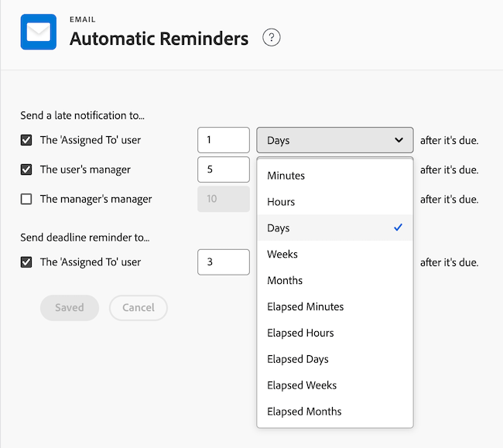503x448 pixels.
Task: Click the blue email envelope icon
Action: click(38, 32)
